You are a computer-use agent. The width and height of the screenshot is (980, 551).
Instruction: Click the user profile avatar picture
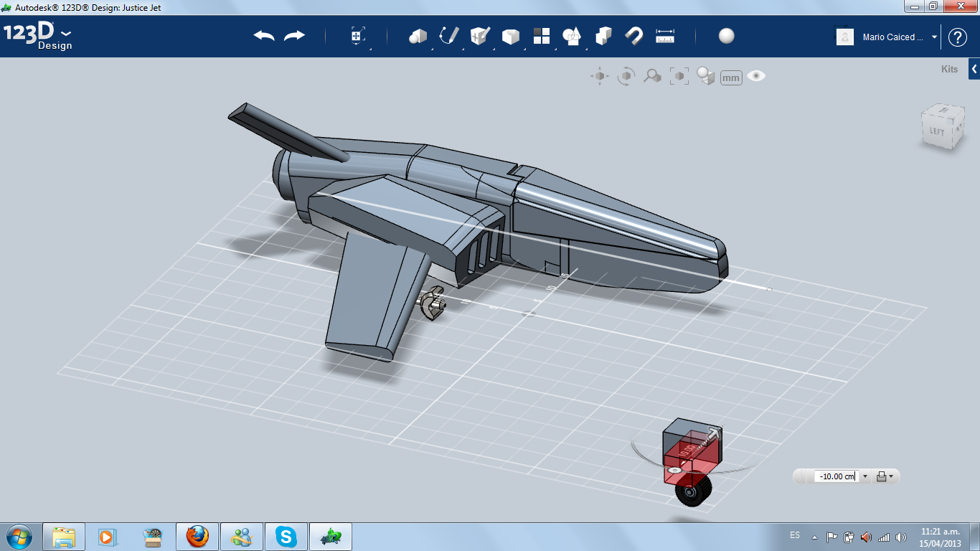tap(845, 37)
